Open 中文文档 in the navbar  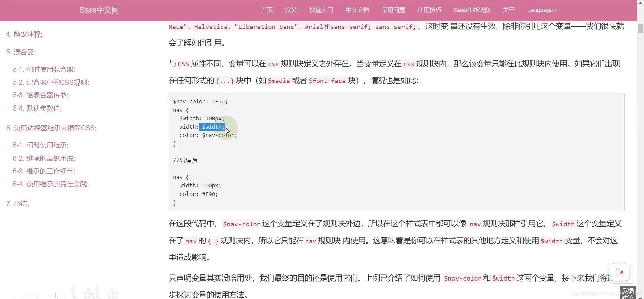(358, 10)
